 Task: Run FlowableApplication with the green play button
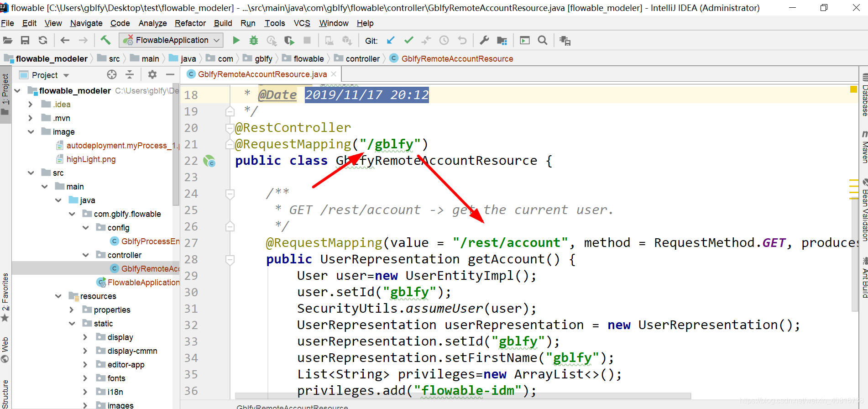(x=236, y=41)
